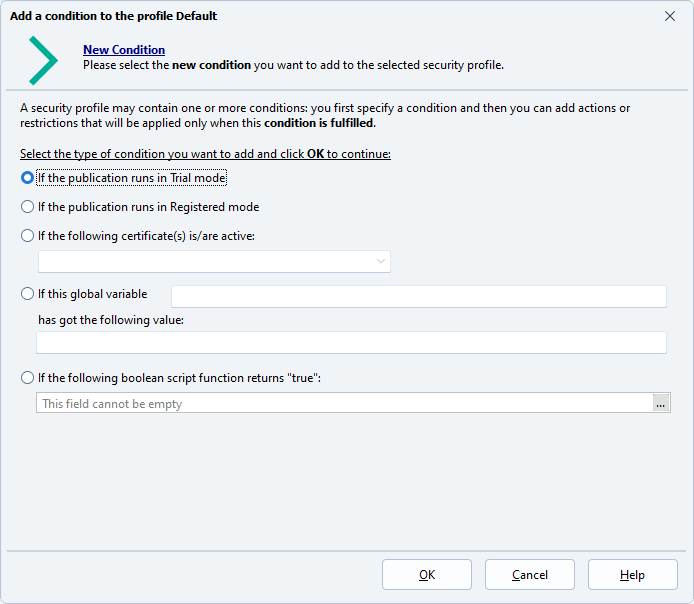Cancel the new condition dialog
This screenshot has width=694, height=604.
[530, 575]
